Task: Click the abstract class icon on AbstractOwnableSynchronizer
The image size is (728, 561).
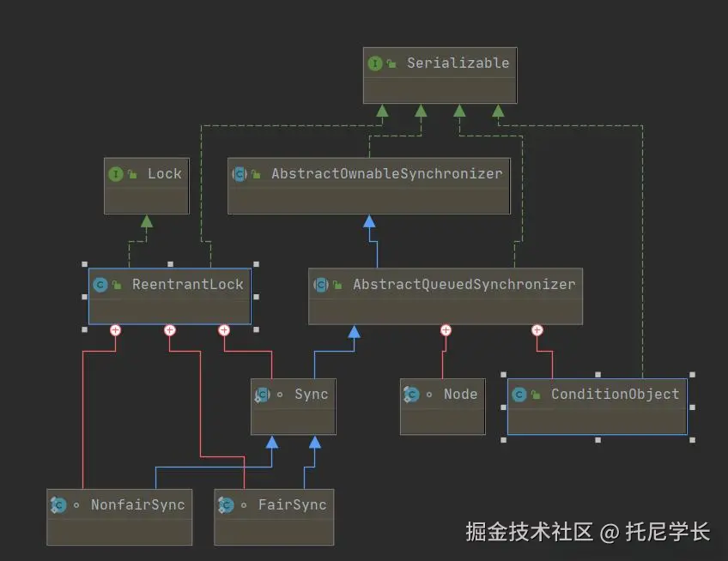Action: [240, 174]
